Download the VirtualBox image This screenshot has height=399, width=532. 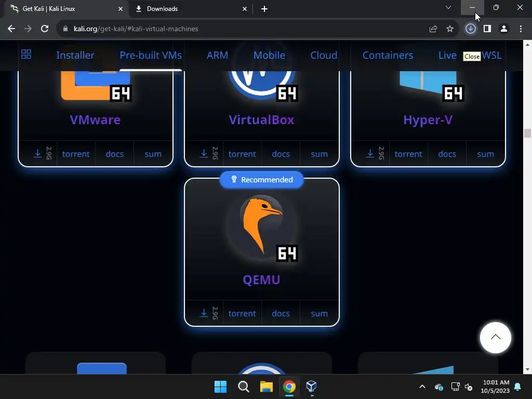(x=204, y=154)
